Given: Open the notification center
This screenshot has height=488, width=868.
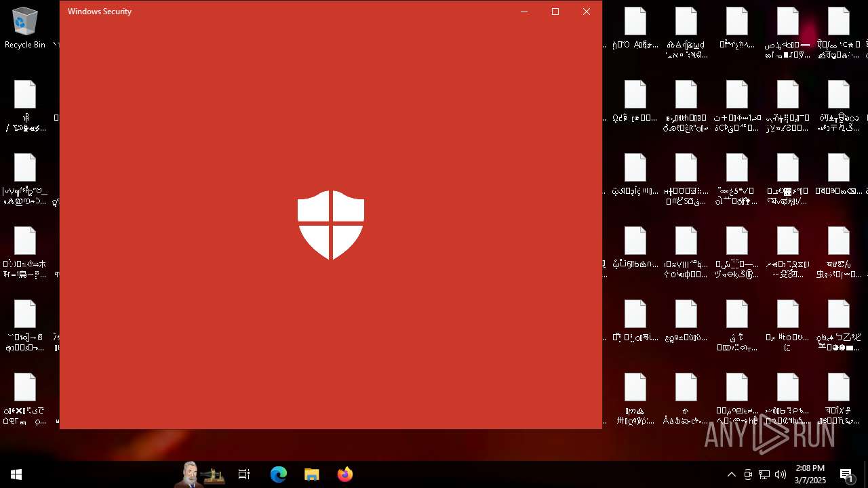Looking at the screenshot, I should (x=846, y=474).
